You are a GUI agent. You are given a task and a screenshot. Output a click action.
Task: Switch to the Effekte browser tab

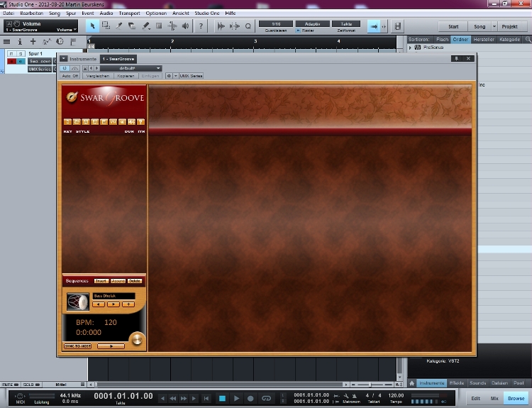(457, 383)
